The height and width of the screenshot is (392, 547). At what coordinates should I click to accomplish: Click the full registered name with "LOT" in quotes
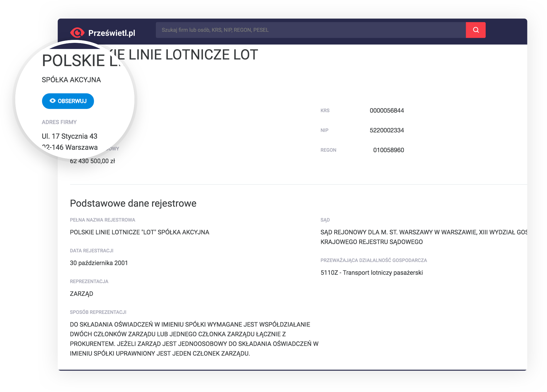click(x=139, y=232)
